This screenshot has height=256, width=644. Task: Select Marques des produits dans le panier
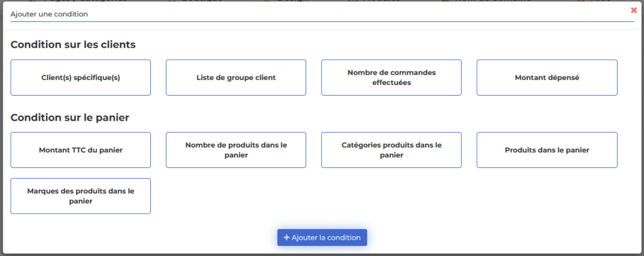tap(80, 196)
